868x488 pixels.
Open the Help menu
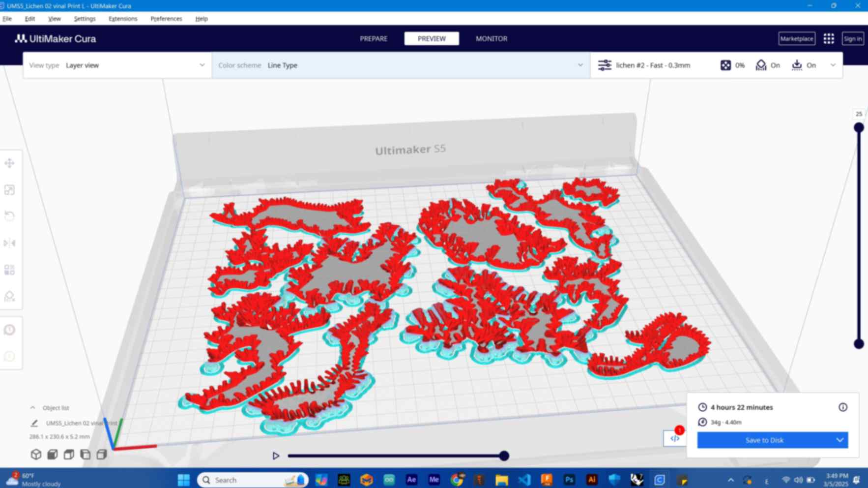coord(202,19)
